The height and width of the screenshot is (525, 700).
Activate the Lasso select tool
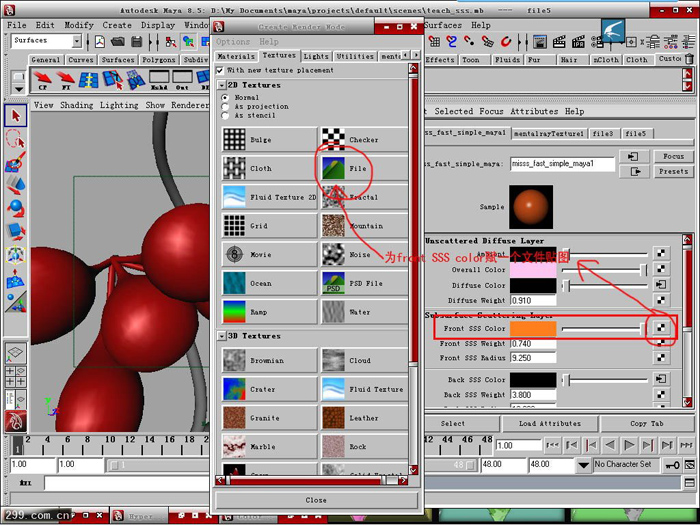(16, 138)
